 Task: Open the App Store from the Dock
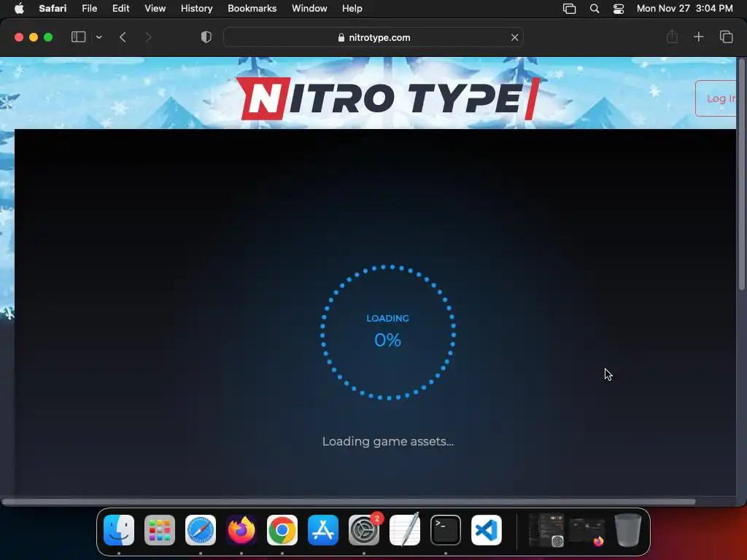323,530
